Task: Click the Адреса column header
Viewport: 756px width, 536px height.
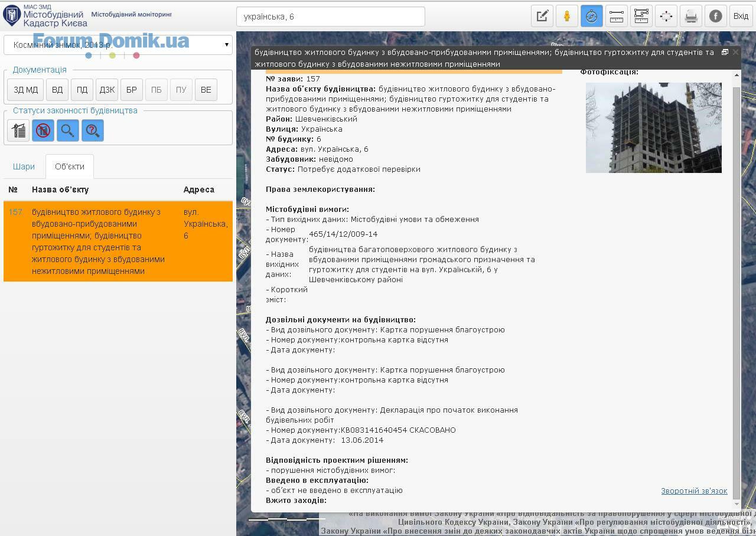Action: (199, 189)
